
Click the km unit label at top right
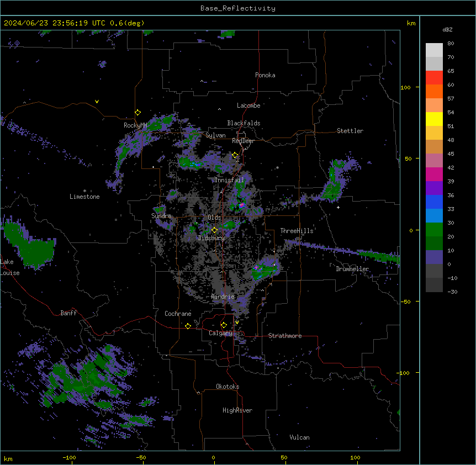point(411,23)
